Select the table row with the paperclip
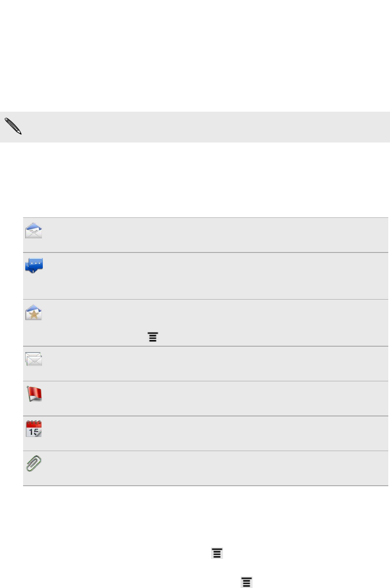 [205, 468]
